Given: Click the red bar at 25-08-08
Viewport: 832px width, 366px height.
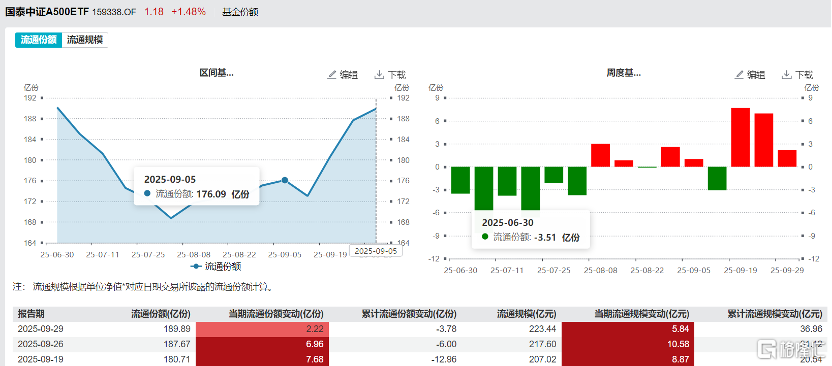Looking at the screenshot, I should (x=600, y=155).
